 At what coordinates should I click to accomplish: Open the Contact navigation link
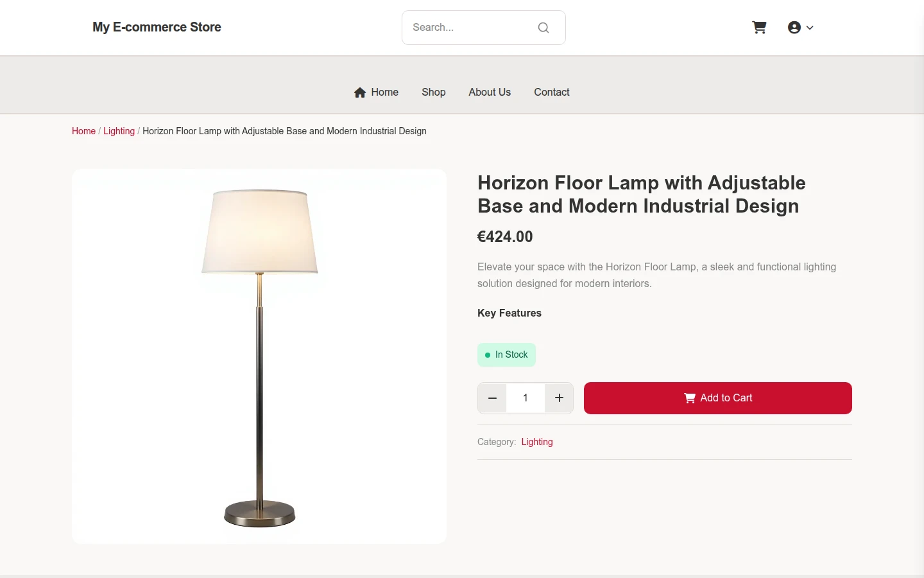tap(552, 92)
